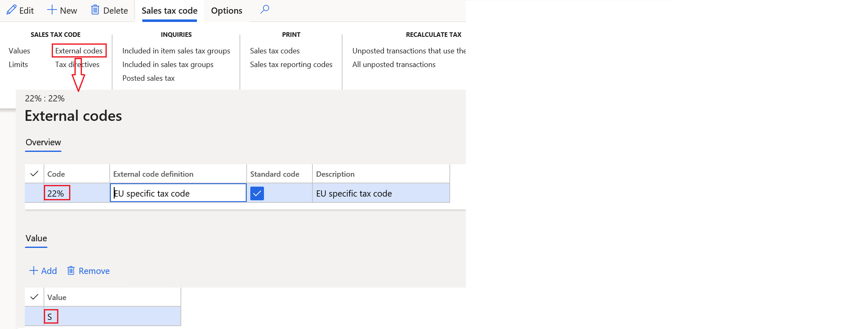Open the Sales tax code tab
868x329 pixels.
coord(170,11)
